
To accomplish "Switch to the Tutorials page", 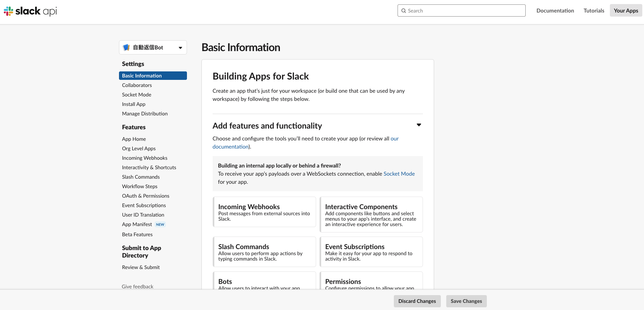I will click(594, 10).
